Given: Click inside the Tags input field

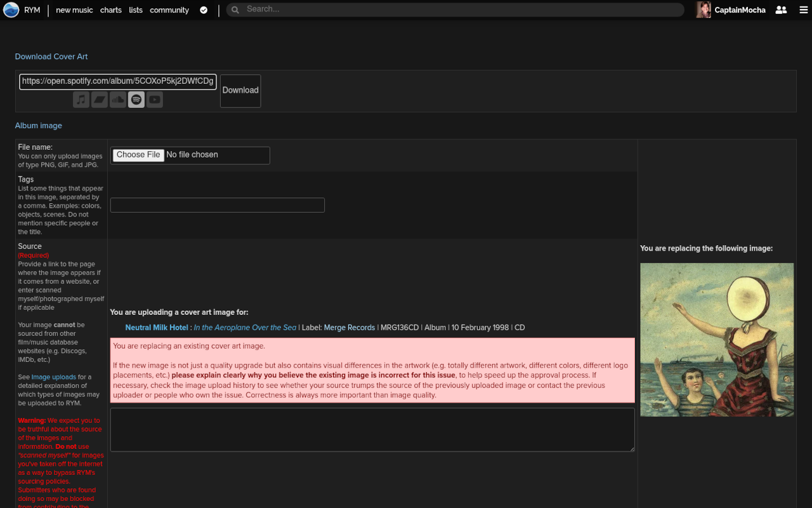Looking at the screenshot, I should [x=217, y=204].
